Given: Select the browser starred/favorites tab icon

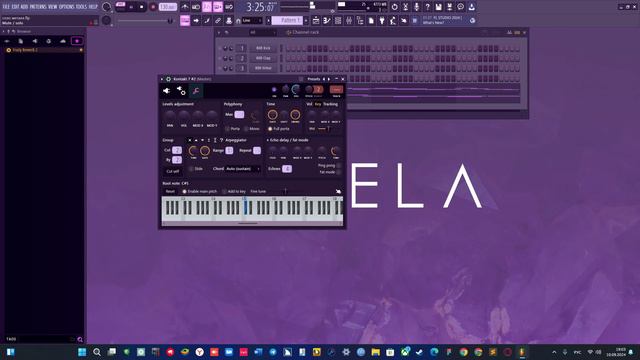Looking at the screenshot, I should [x=77, y=41].
